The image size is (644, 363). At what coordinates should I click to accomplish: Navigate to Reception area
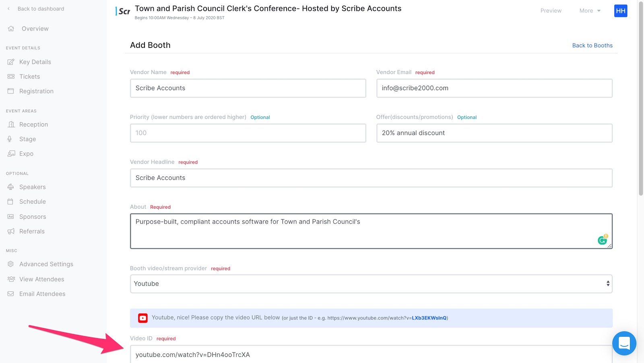point(33,124)
